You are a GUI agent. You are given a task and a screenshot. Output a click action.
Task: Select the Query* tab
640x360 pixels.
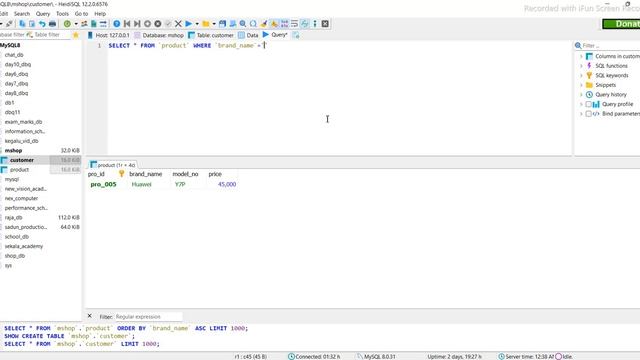coord(275,35)
